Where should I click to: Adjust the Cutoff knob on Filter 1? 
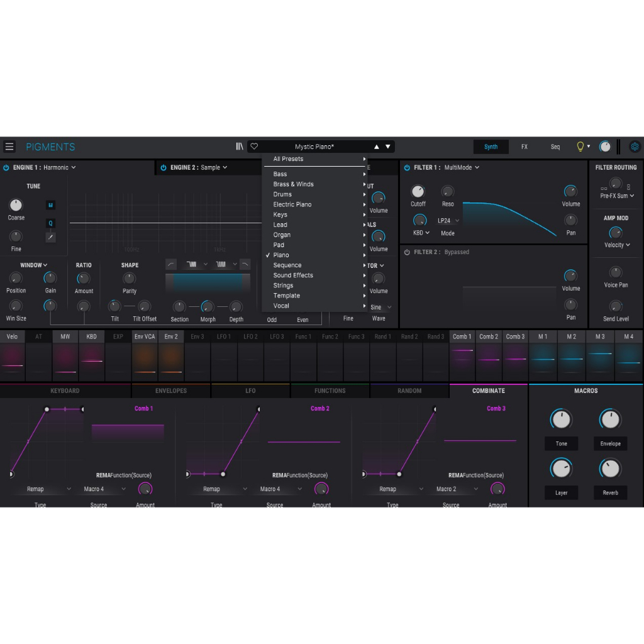(418, 191)
